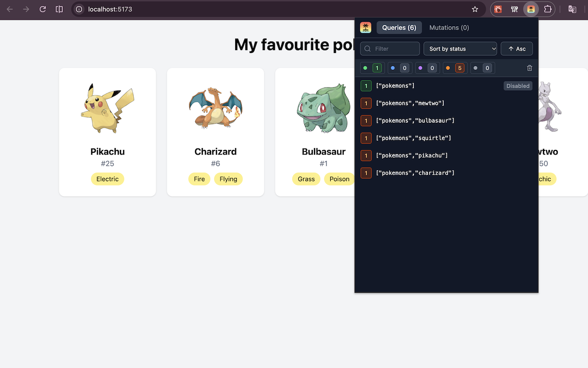This screenshot has width=588, height=368.
Task: Click the Electric type tag
Action: tap(107, 179)
